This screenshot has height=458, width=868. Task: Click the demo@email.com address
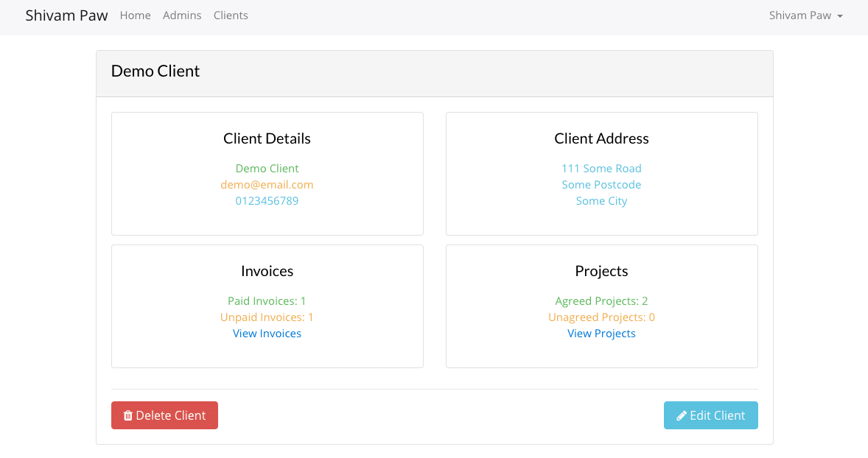267,185
